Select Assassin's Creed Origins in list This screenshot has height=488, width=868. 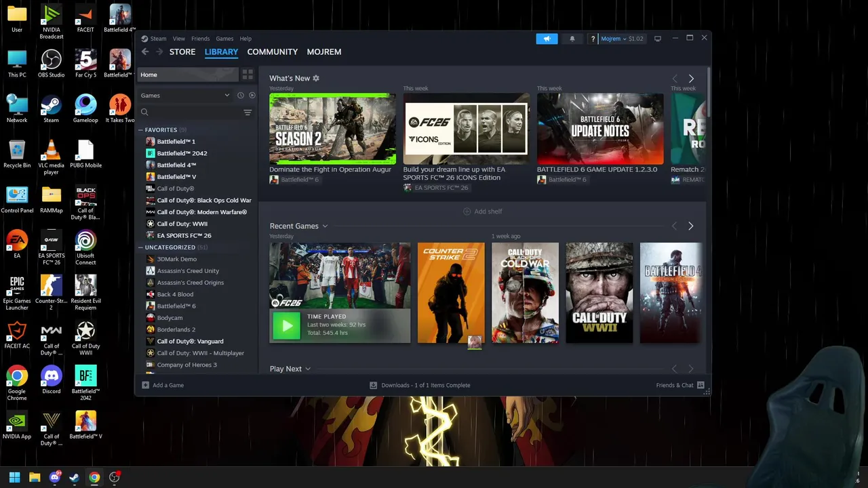[x=191, y=283]
